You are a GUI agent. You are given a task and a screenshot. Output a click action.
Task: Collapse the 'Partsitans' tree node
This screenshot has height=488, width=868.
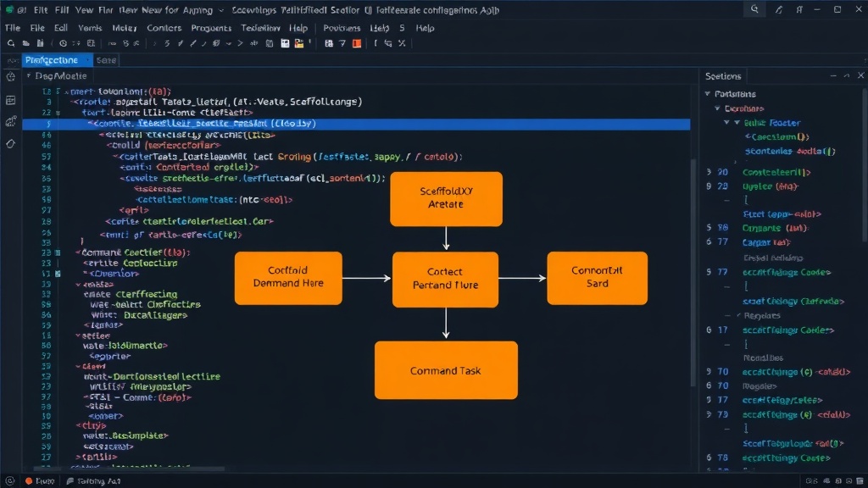708,93
